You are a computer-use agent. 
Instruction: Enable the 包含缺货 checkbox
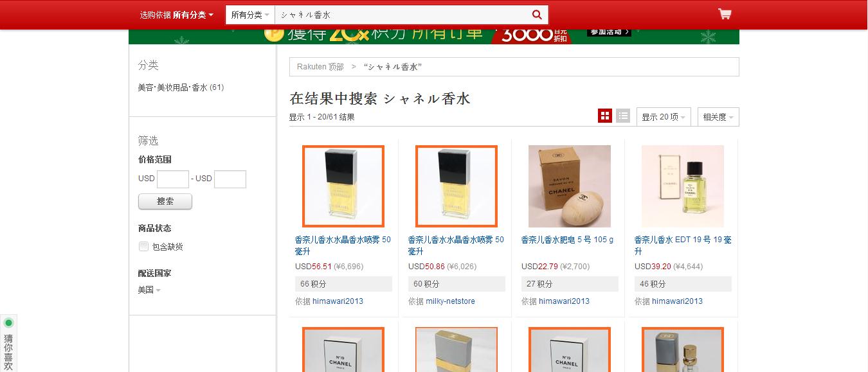tap(144, 246)
